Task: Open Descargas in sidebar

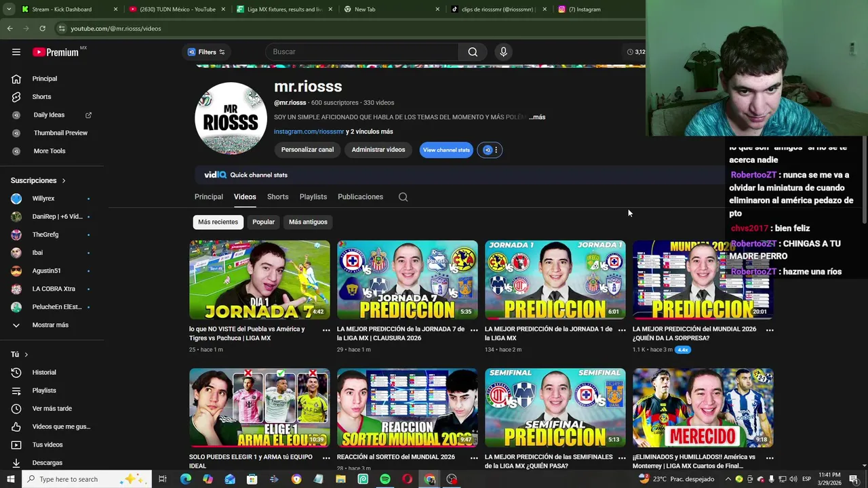Action: point(47,463)
